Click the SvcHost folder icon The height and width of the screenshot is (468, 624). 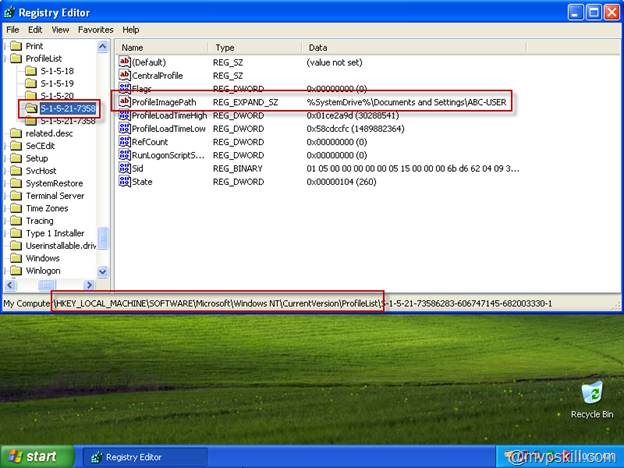click(x=16, y=170)
